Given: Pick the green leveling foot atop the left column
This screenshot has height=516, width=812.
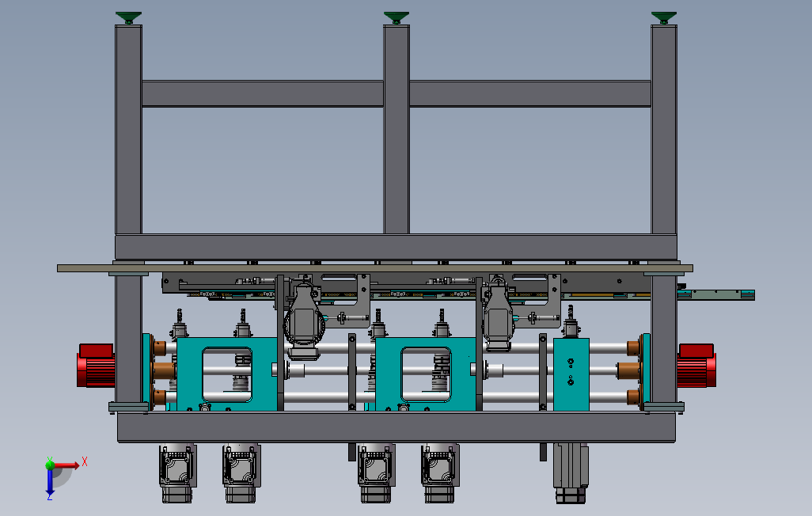Looking at the screenshot, I should 128,18.
